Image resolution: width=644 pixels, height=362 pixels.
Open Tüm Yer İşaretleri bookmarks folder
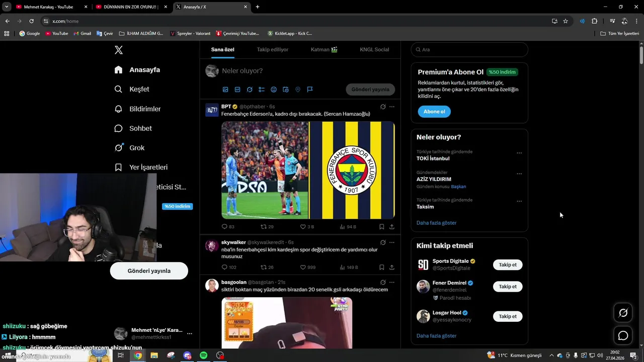(x=620, y=33)
